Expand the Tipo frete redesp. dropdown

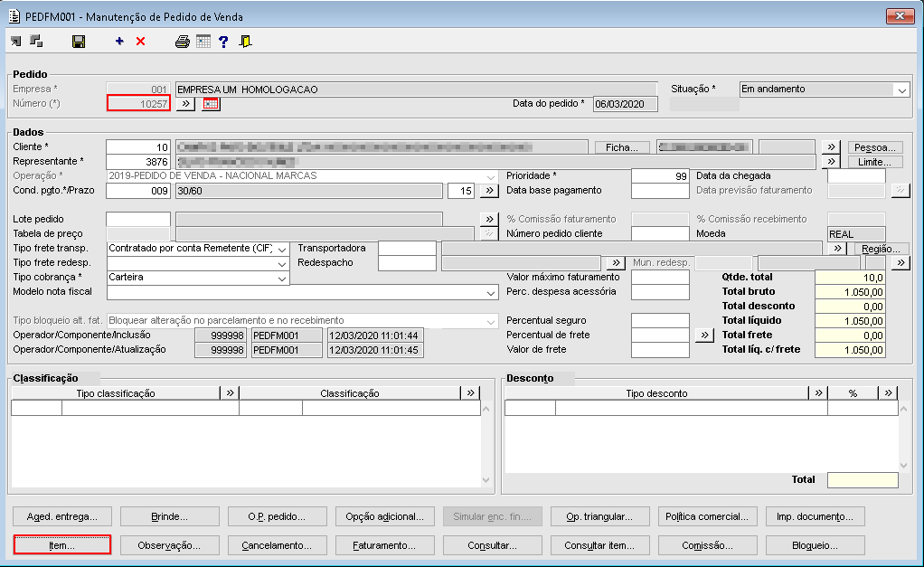(282, 263)
